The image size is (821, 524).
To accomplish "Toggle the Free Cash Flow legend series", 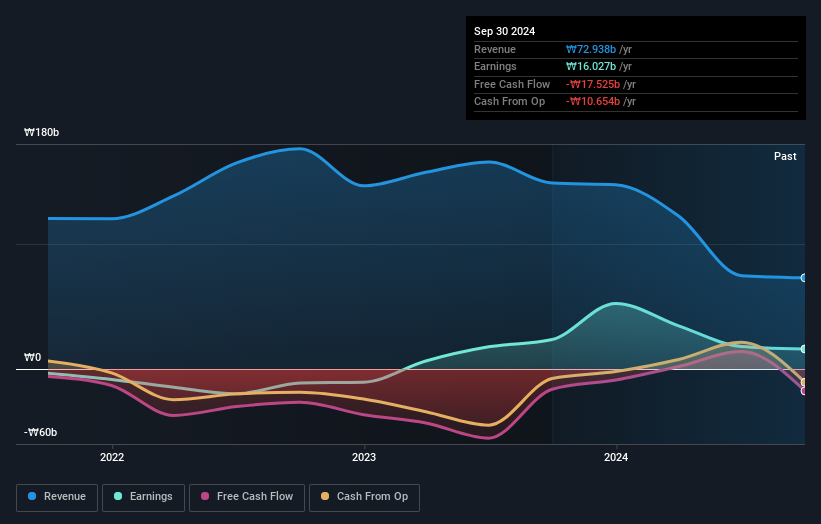I will [x=247, y=497].
